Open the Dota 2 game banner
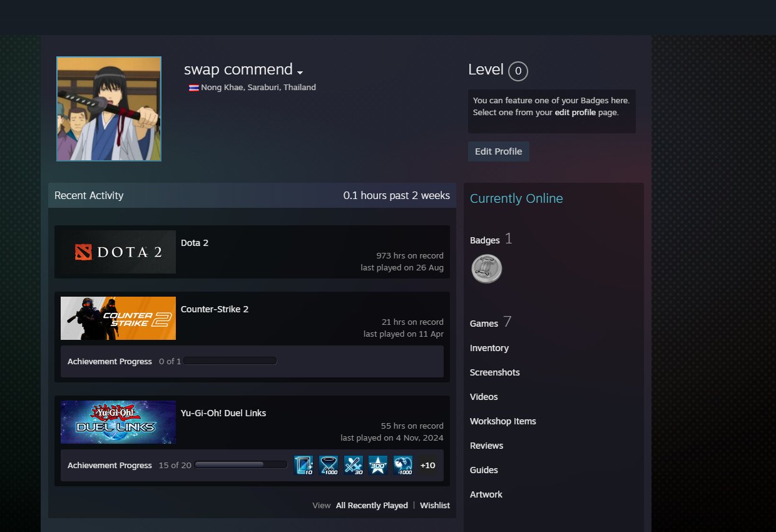This screenshot has width=776, height=532. tap(118, 252)
